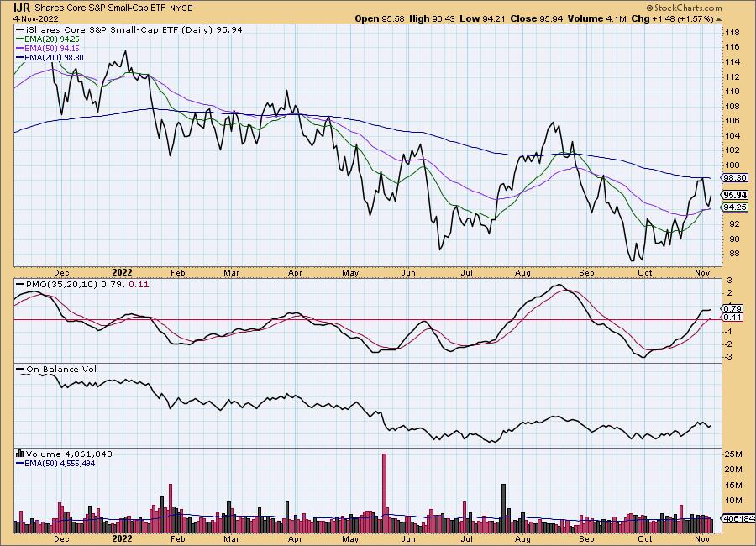Click the Open 95.58 value
This screenshot has width=756, height=546.
tap(380, 18)
